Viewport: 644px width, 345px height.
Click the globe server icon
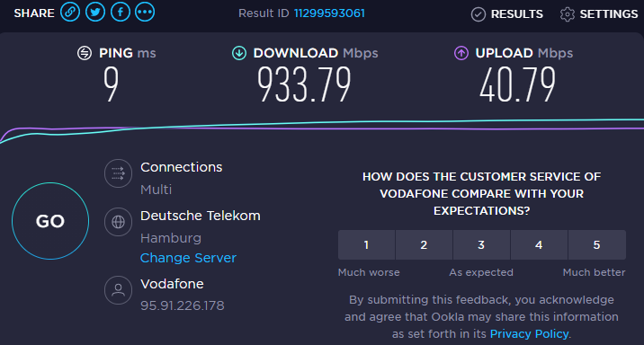(119, 222)
